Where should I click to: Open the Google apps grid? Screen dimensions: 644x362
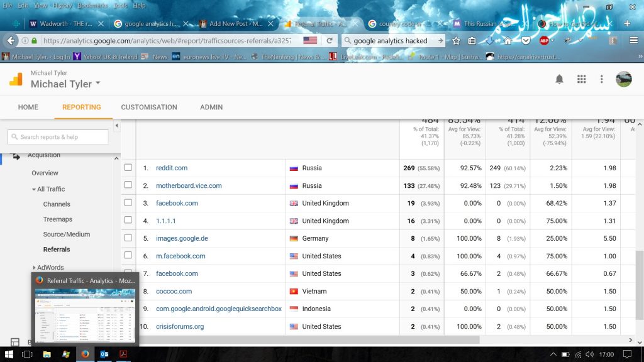click(581, 79)
